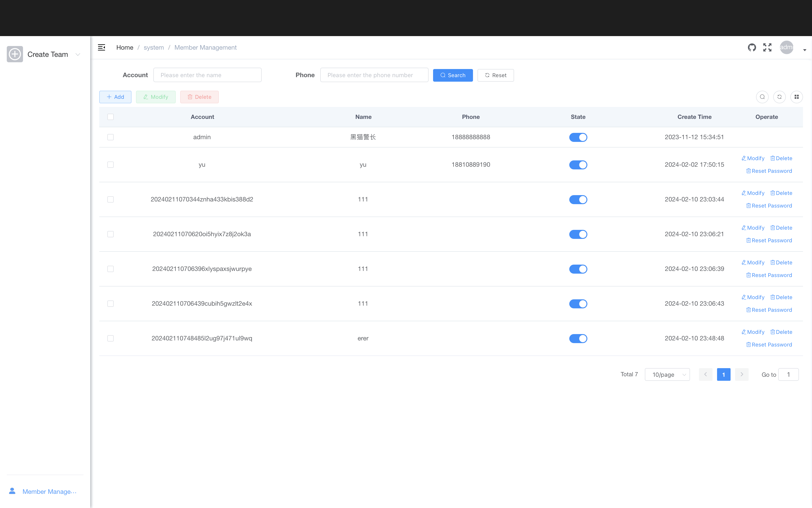Modify account ending 388d2
812x508 pixels.
[x=753, y=193]
